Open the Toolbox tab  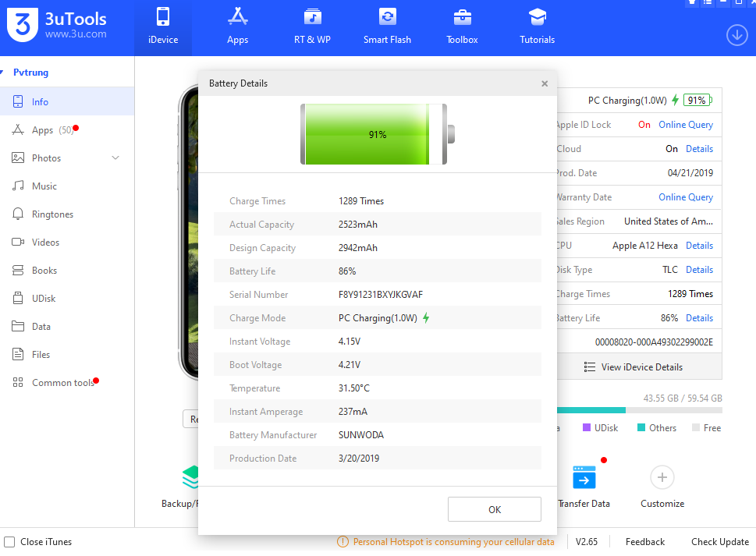click(x=462, y=28)
